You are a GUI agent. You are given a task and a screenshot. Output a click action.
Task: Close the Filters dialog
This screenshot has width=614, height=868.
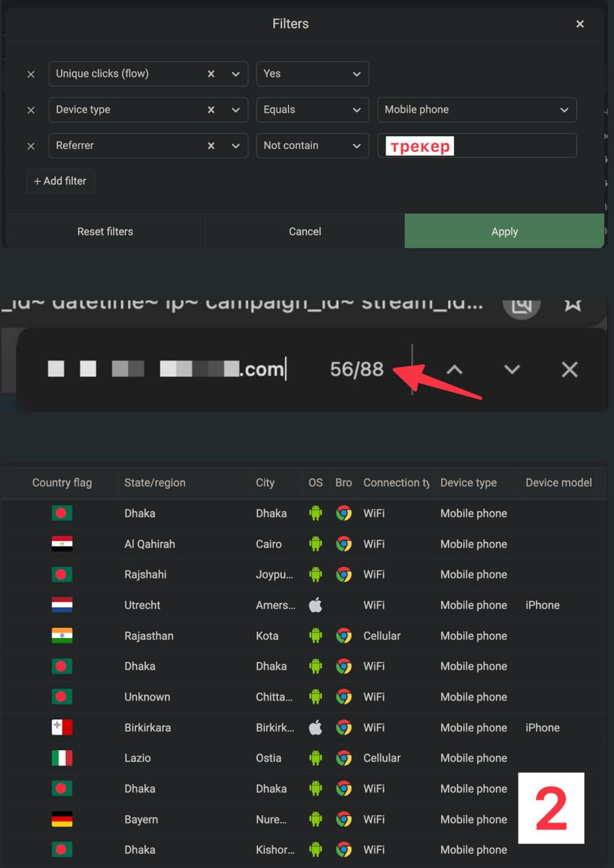point(579,24)
